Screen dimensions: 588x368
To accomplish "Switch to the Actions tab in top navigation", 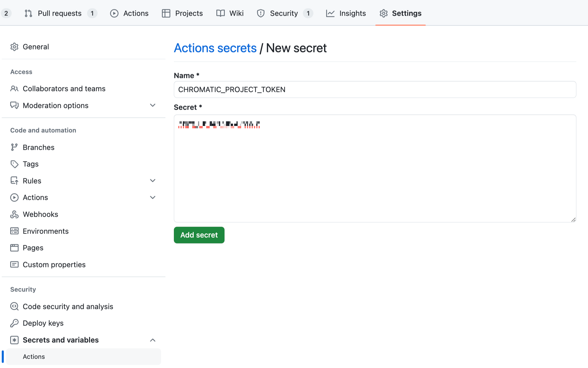I will [x=129, y=13].
